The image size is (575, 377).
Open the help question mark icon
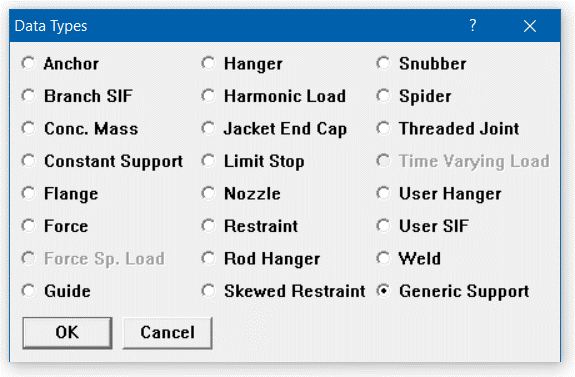pyautogui.click(x=473, y=26)
